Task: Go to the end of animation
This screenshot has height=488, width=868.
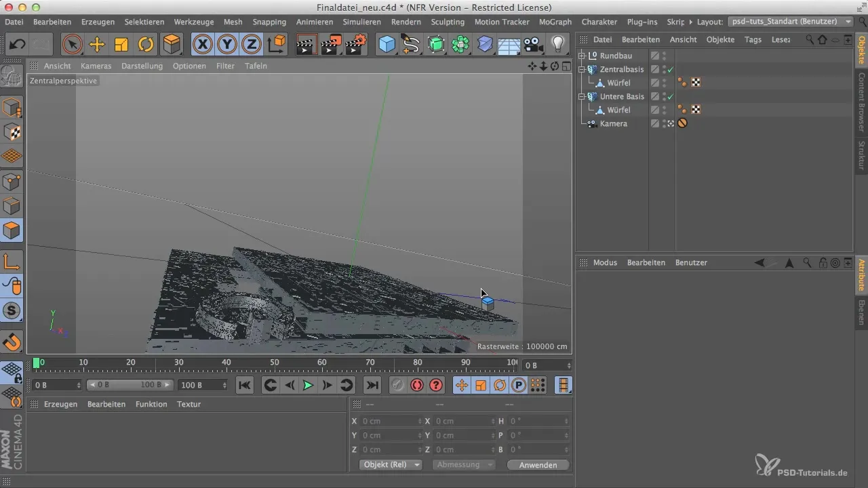Action: [x=372, y=385]
